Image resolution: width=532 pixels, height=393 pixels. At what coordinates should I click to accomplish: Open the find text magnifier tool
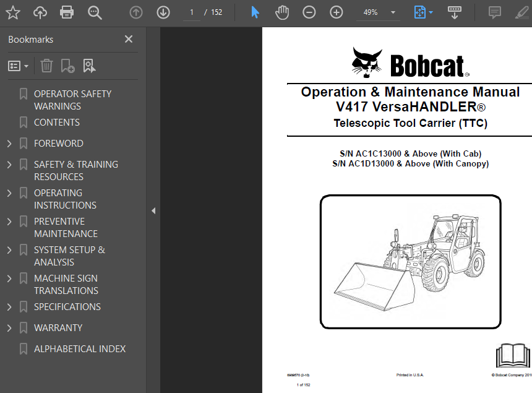coord(95,13)
